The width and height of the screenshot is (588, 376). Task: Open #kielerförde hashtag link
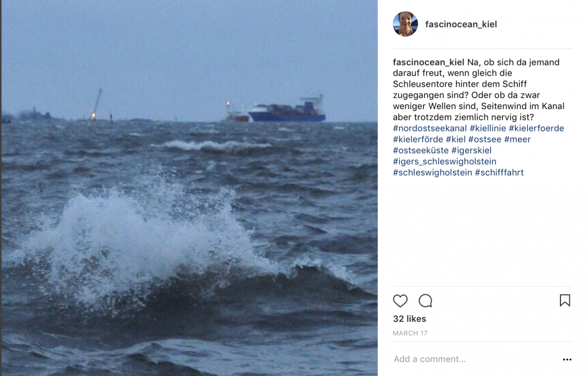point(418,139)
